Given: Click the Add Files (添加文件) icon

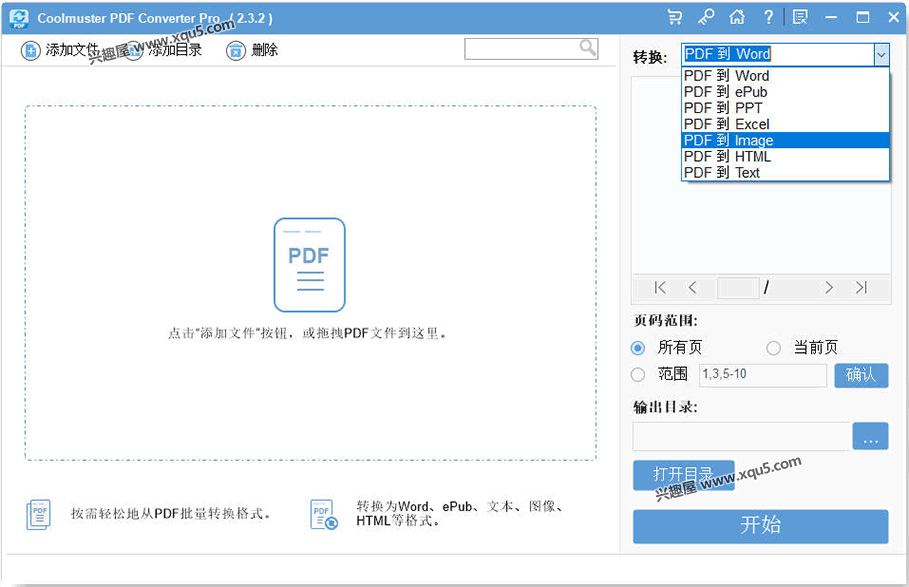Looking at the screenshot, I should pyautogui.click(x=30, y=50).
